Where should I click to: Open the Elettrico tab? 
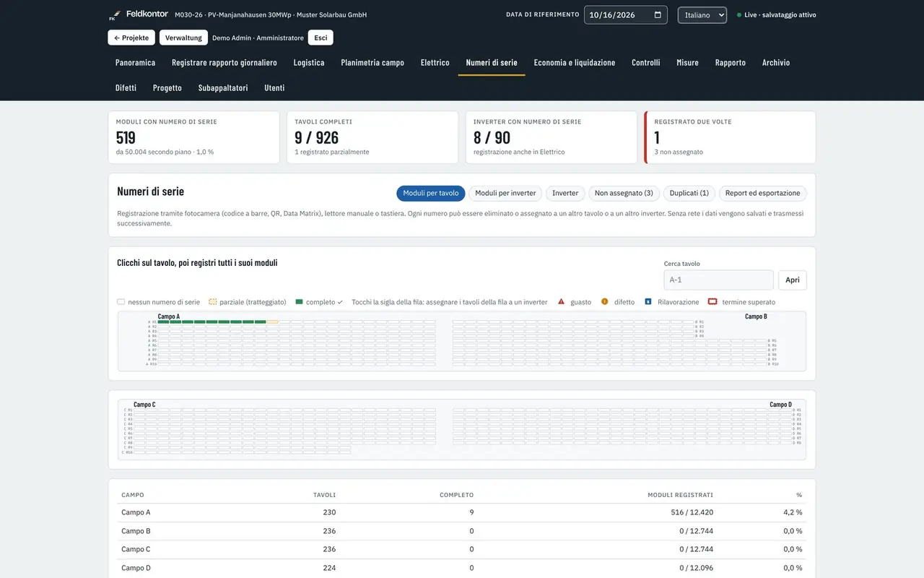pos(435,63)
